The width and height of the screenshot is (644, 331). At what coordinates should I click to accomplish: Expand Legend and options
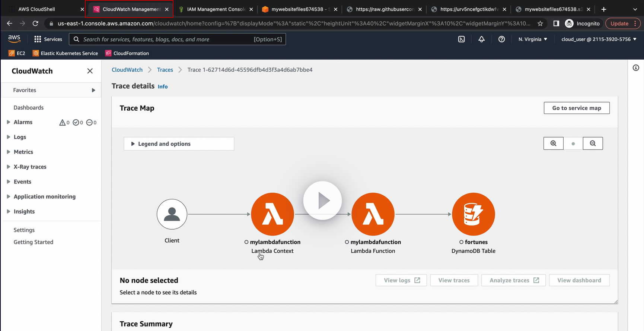pos(179,144)
